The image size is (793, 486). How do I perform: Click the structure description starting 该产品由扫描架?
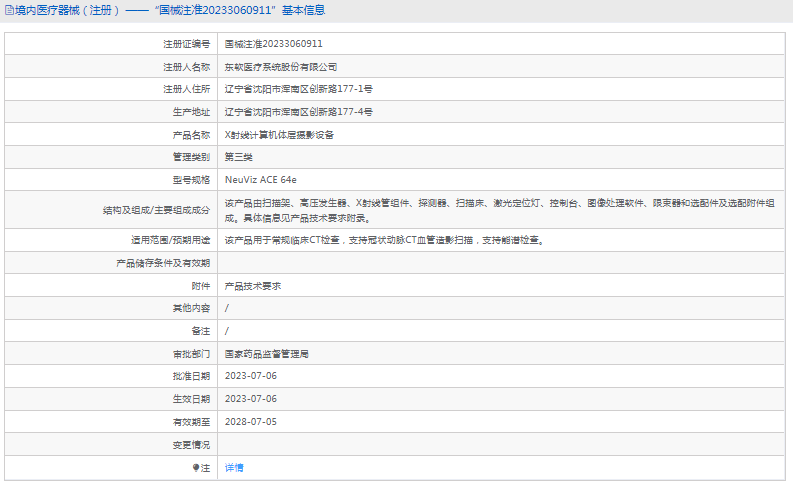click(x=500, y=210)
